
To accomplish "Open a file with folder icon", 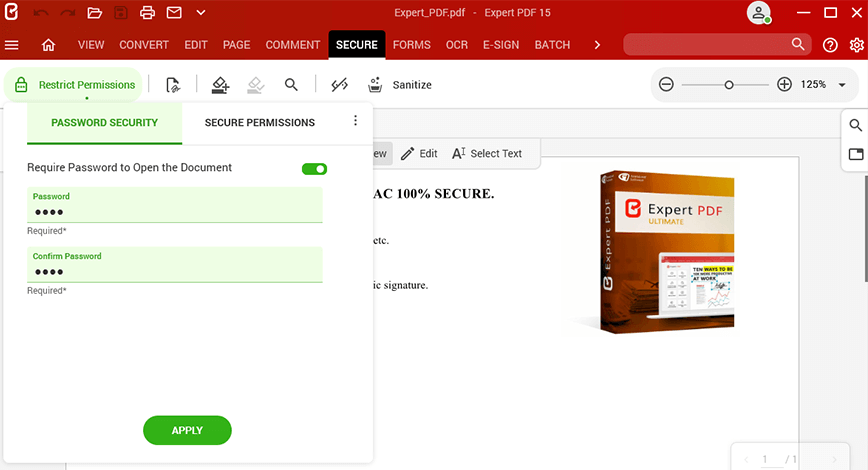I will 94,12.
